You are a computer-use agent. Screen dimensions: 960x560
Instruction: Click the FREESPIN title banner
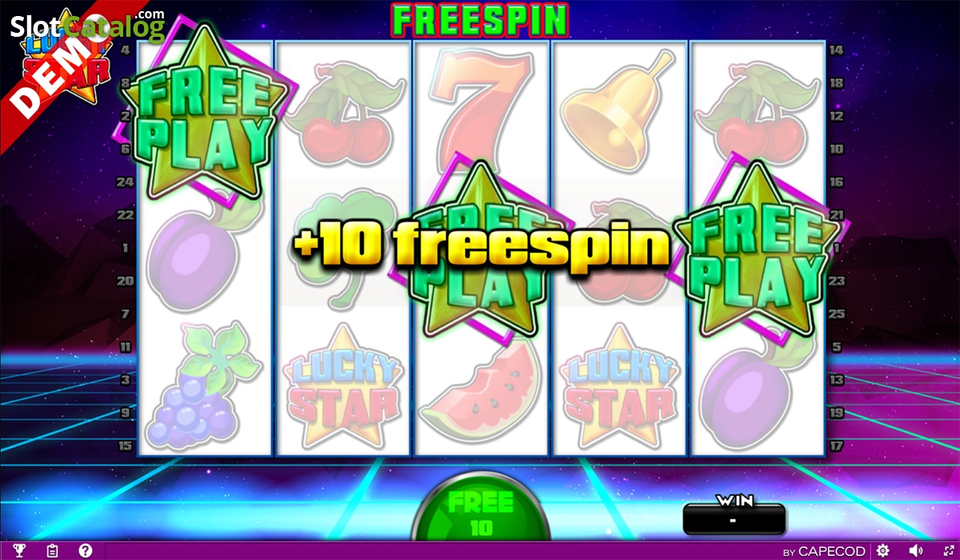[x=480, y=20]
